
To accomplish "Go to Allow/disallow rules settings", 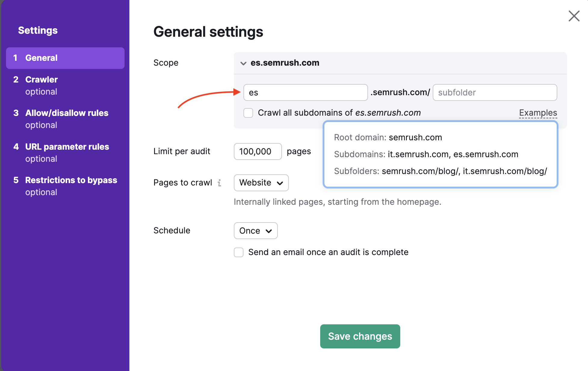I will click(67, 113).
